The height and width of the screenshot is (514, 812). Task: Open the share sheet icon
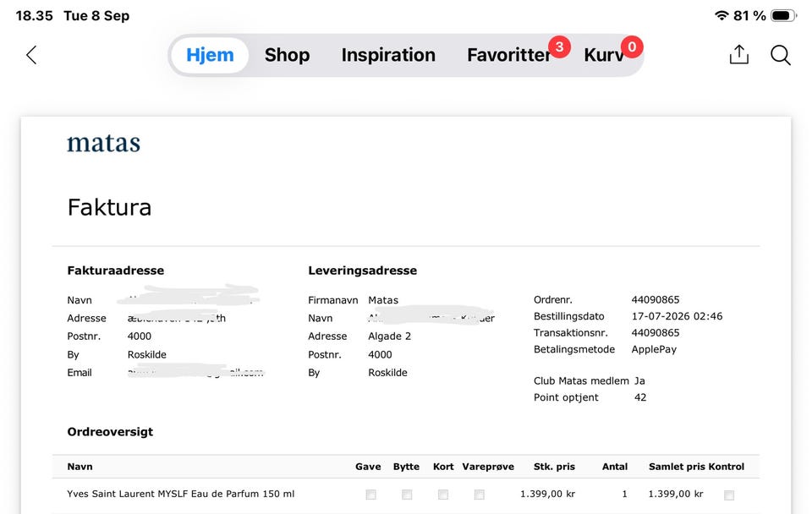point(739,54)
